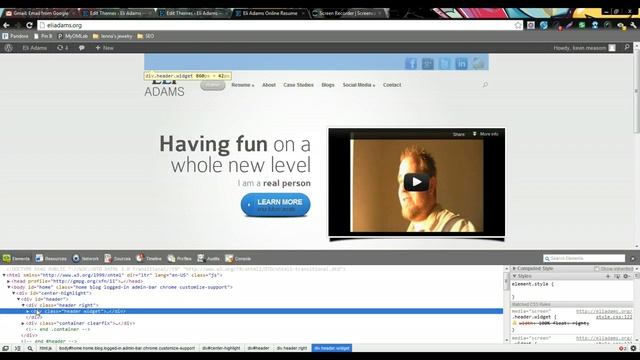Switch to the Resources panel
640x360 pixels.
tap(51, 258)
